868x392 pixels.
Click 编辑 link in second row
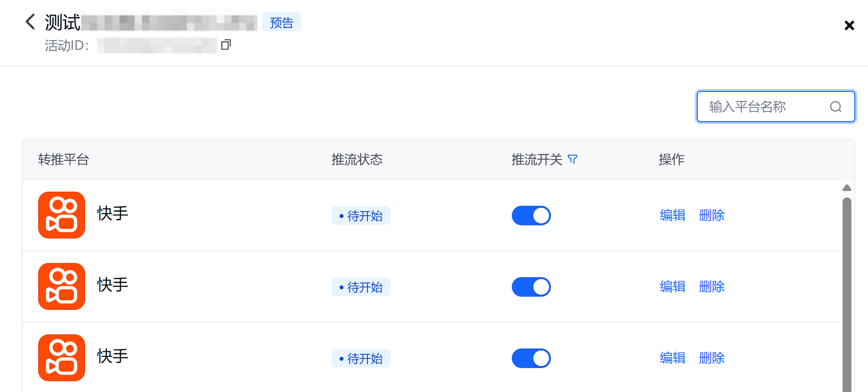pyautogui.click(x=672, y=287)
